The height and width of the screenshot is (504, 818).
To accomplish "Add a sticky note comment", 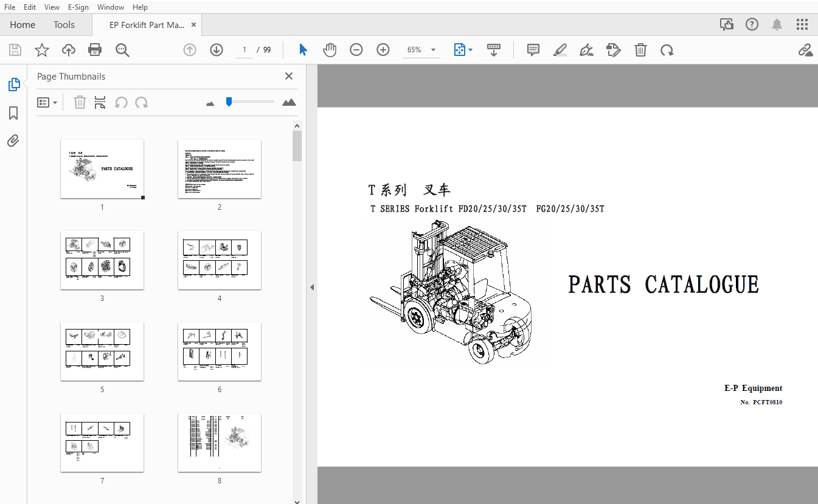I will (x=533, y=50).
